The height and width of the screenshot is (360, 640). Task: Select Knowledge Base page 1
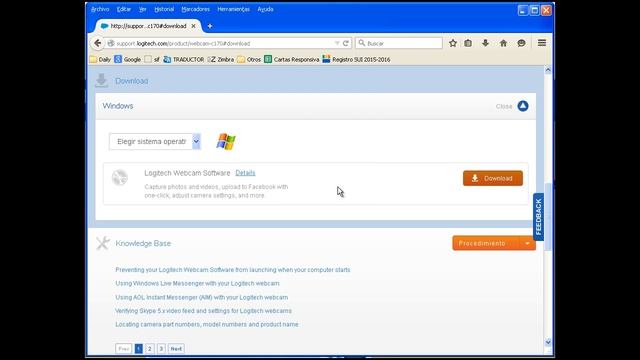[x=139, y=349]
